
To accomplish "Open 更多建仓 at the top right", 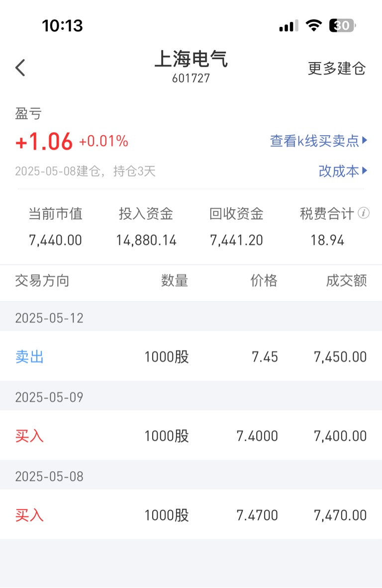I will tap(337, 68).
